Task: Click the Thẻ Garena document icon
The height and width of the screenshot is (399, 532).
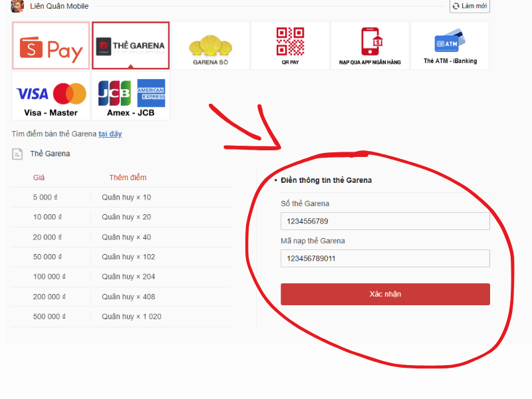Action: click(17, 154)
